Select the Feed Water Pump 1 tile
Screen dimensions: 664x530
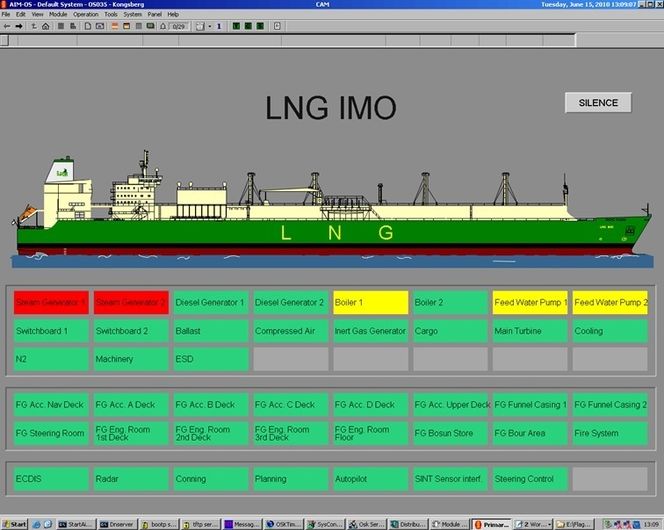(529, 302)
